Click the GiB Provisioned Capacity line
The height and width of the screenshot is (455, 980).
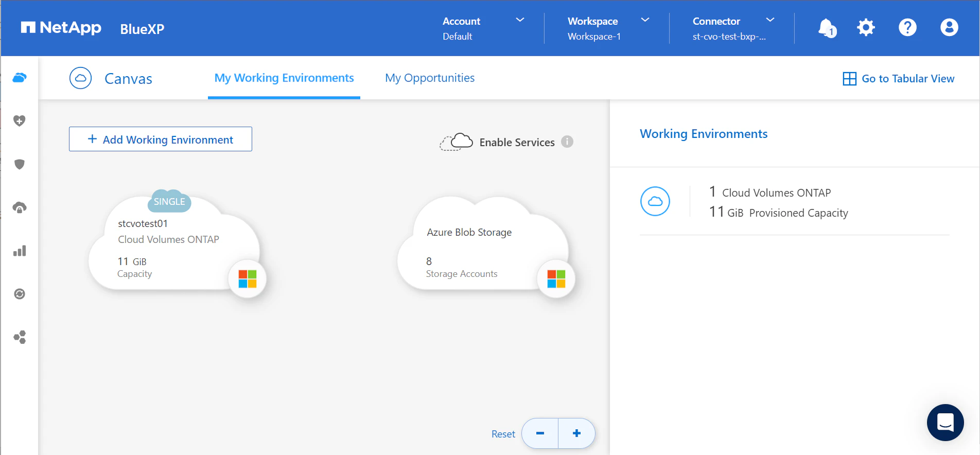(778, 212)
